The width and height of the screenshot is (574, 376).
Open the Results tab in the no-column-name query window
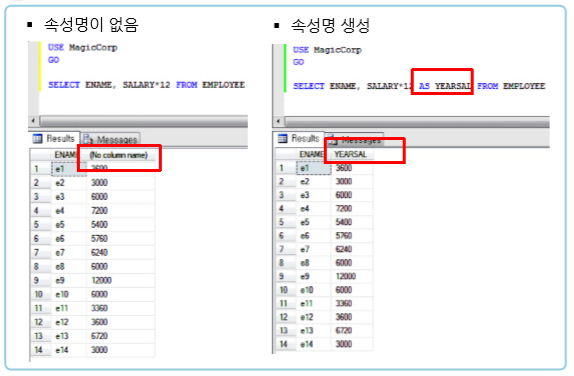pos(54,138)
